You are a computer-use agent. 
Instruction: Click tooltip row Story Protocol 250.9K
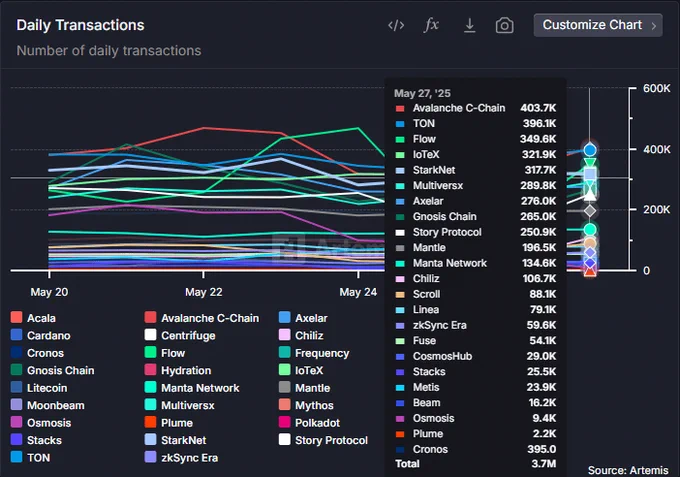pyautogui.click(x=476, y=232)
